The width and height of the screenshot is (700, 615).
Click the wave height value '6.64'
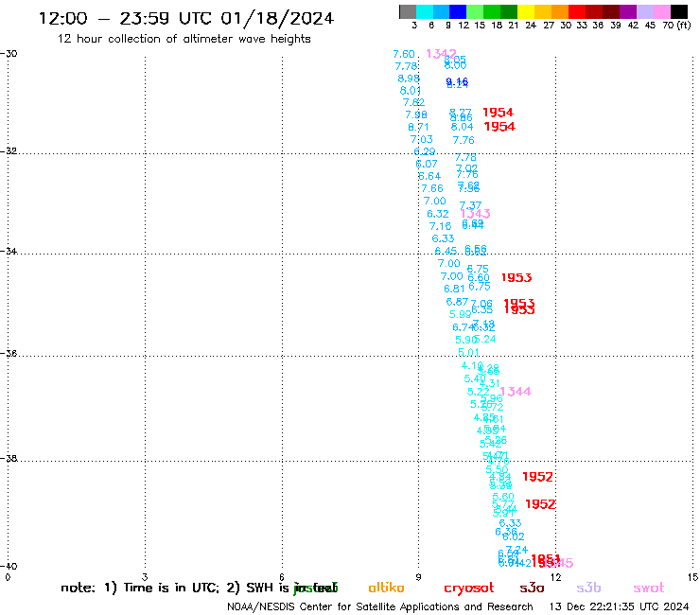[x=429, y=176]
